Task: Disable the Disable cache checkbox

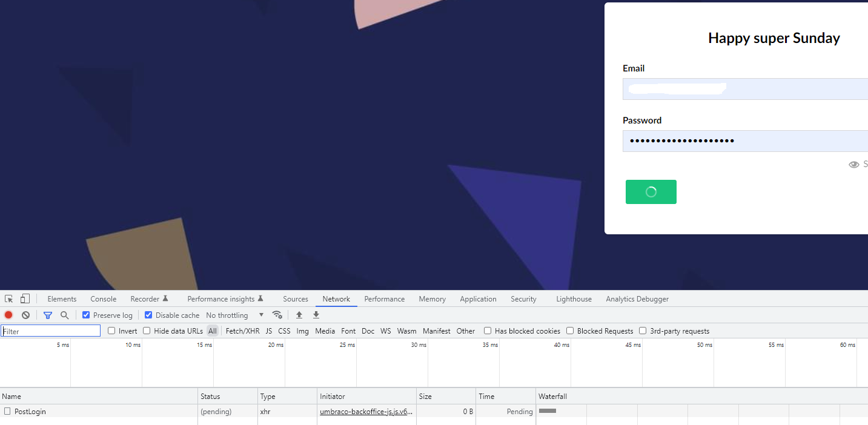Action: [x=148, y=315]
